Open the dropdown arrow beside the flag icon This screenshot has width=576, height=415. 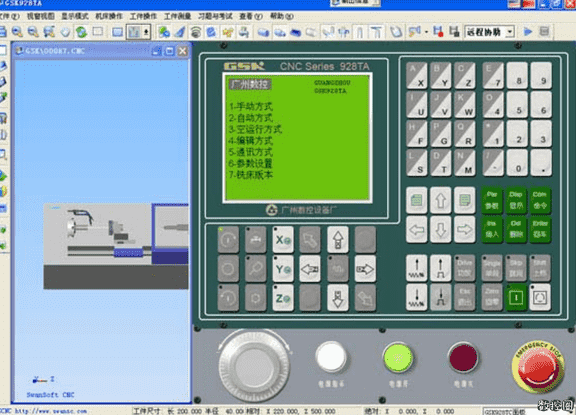click(426, 32)
